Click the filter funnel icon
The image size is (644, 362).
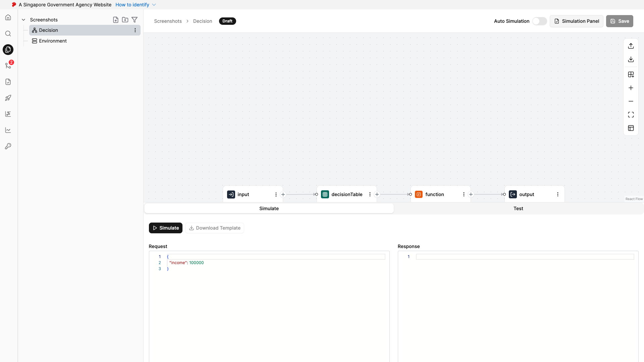[x=135, y=20]
